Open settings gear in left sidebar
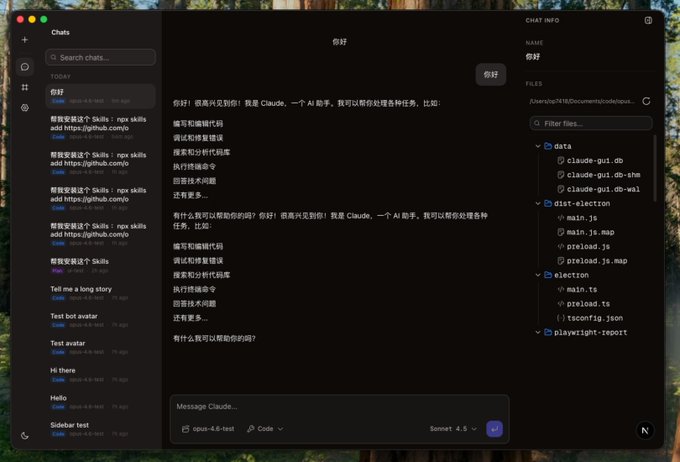The height and width of the screenshot is (462, 680). pyautogui.click(x=25, y=107)
